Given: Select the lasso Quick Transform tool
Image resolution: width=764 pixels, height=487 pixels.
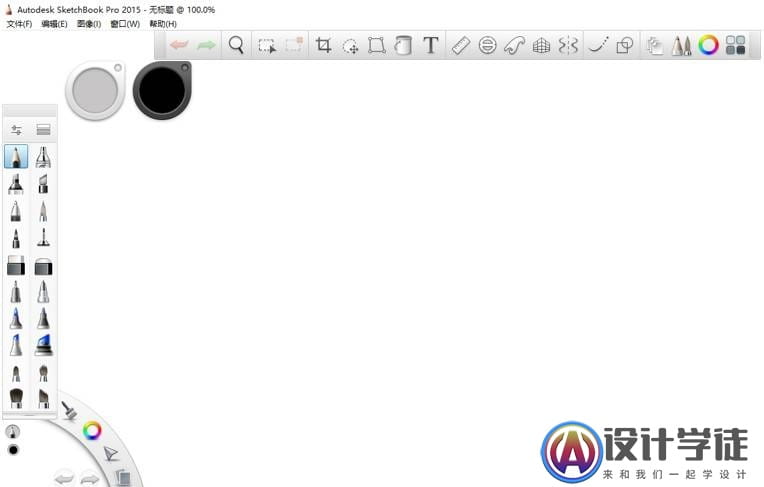Looking at the screenshot, I should pyautogui.click(x=350, y=46).
